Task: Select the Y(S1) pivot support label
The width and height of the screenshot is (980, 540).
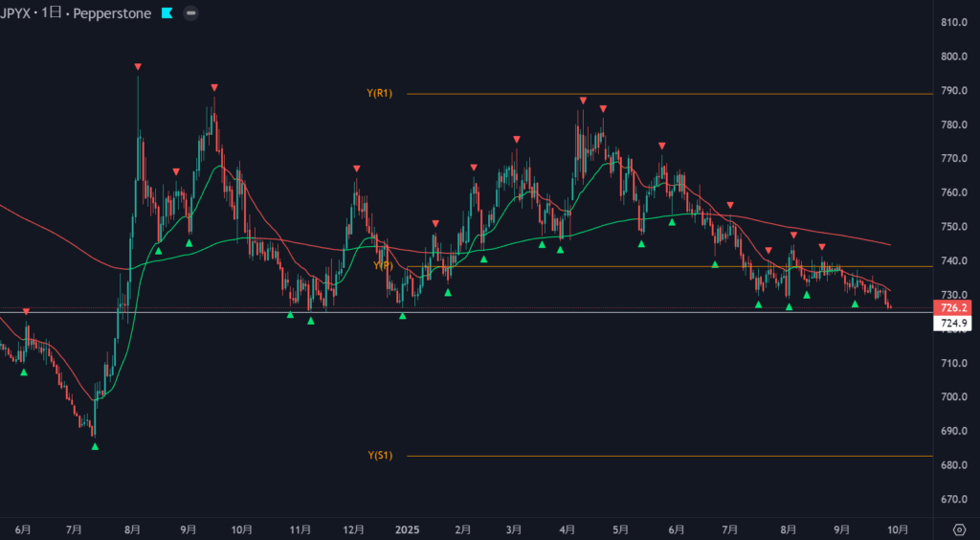Action: click(x=379, y=456)
